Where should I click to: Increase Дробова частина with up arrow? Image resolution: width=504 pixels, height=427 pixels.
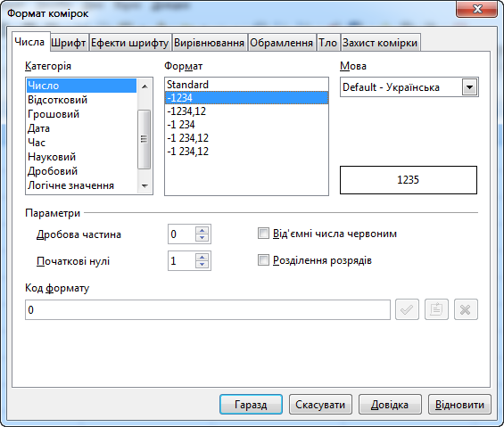[202, 230]
